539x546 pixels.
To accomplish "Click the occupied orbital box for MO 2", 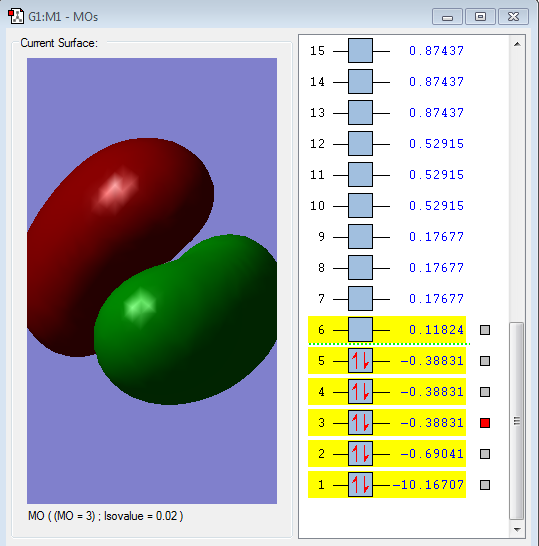I will coord(360,454).
